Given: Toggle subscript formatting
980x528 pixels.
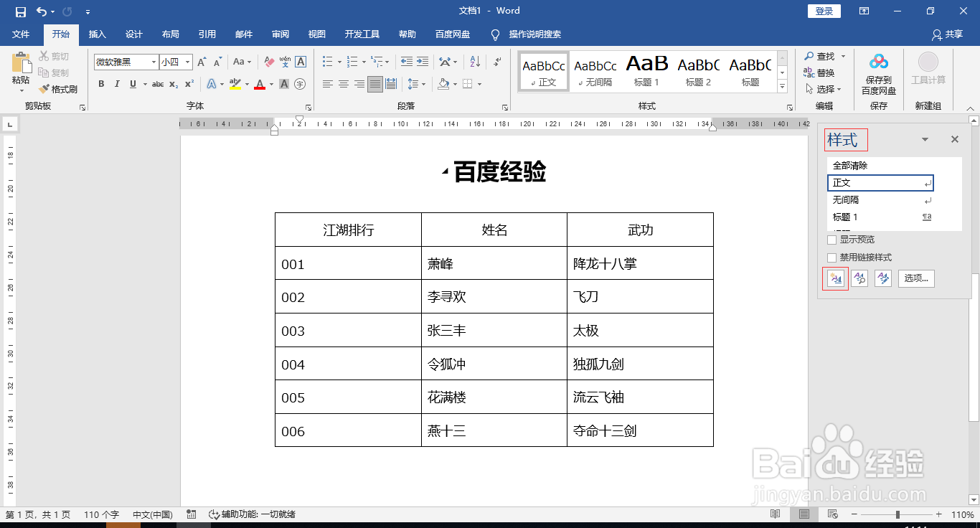Looking at the screenshot, I should coord(174,84).
